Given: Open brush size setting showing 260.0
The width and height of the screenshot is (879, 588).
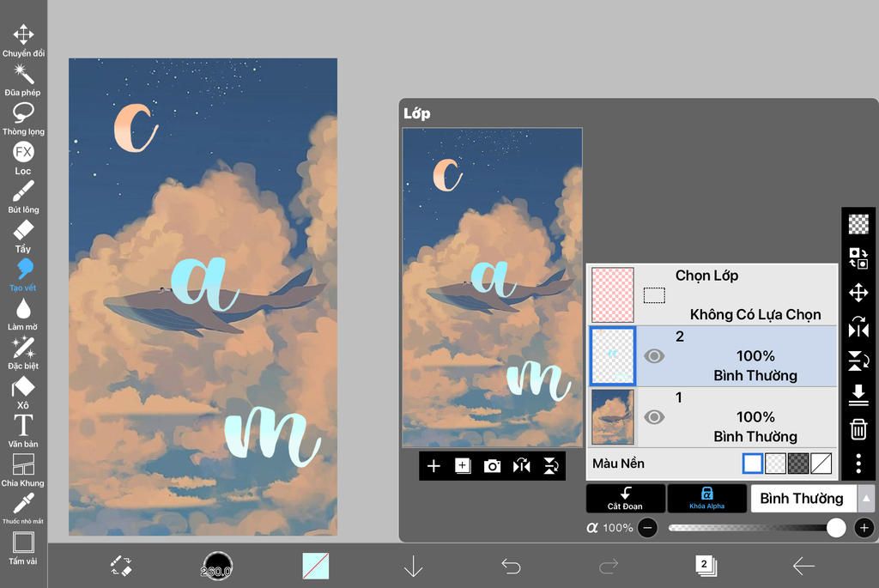Looking at the screenshot, I should (x=217, y=566).
